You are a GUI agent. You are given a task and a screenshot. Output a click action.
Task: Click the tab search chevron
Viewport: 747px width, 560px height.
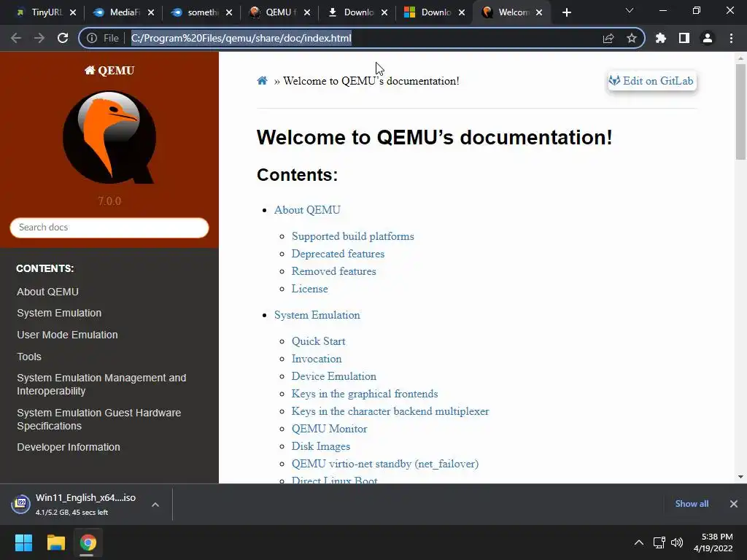tap(630, 10)
